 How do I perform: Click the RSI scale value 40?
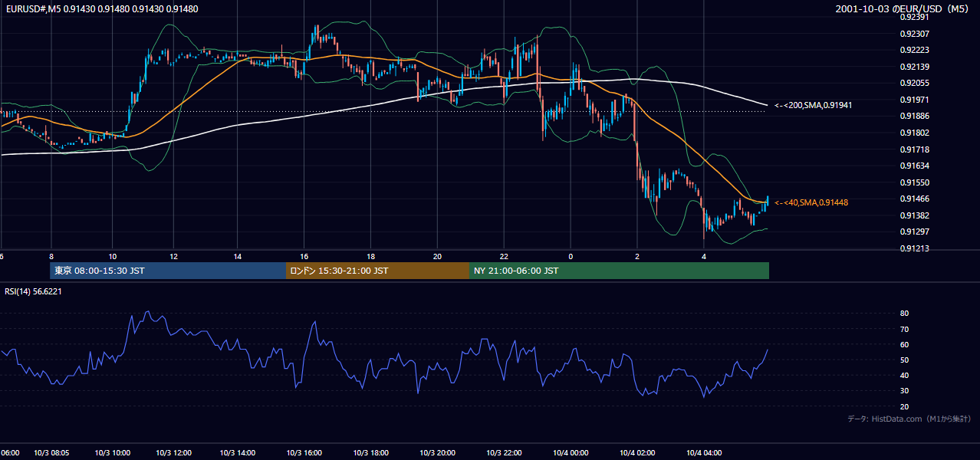pos(904,375)
